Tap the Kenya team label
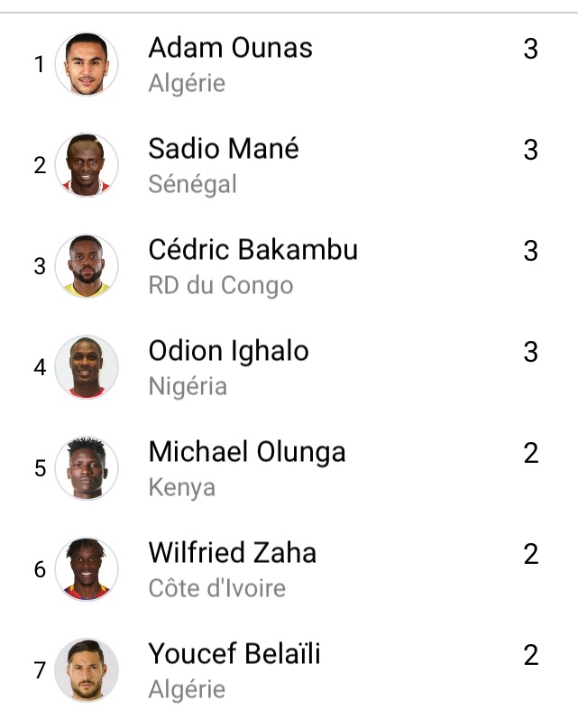578x728 pixels. (x=182, y=487)
